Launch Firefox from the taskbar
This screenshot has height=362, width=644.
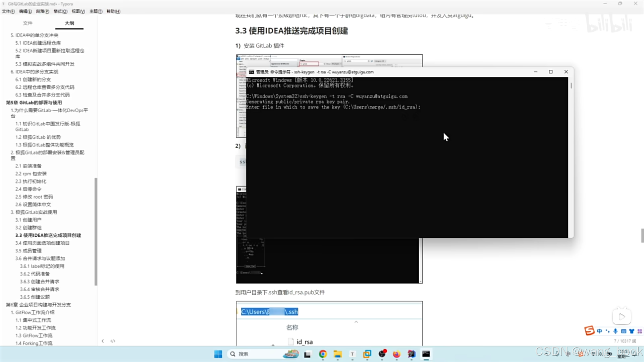(396, 354)
